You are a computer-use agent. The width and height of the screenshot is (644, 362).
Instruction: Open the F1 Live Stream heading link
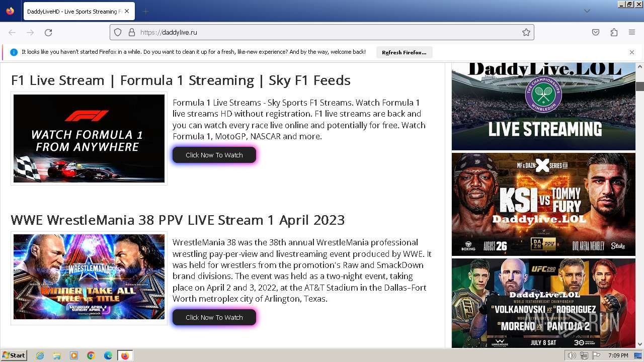coord(181,80)
